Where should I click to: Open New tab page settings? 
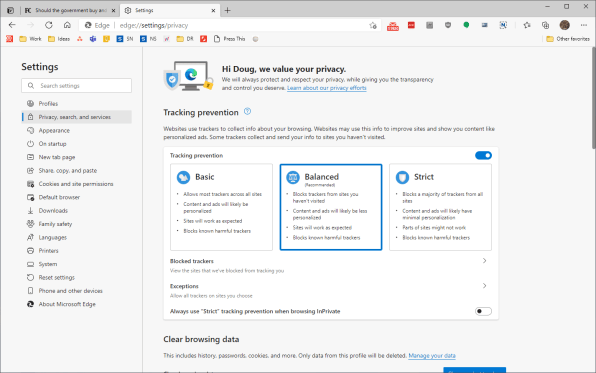[57, 157]
